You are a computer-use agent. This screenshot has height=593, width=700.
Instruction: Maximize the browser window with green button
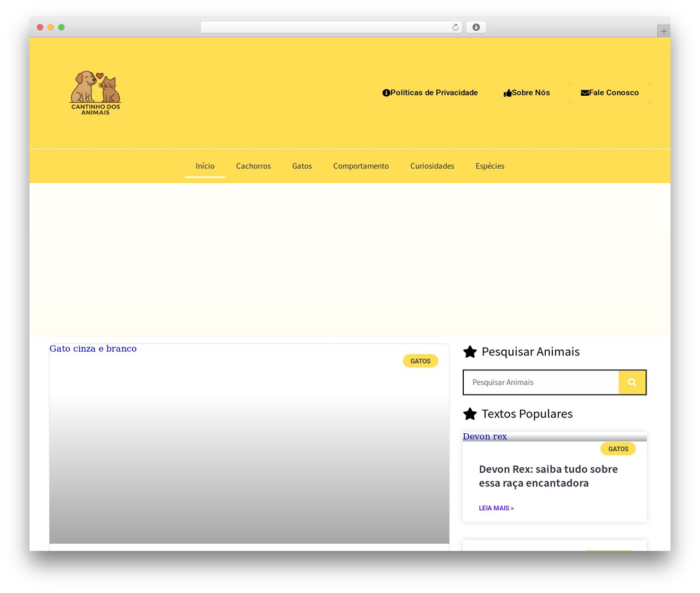point(61,27)
